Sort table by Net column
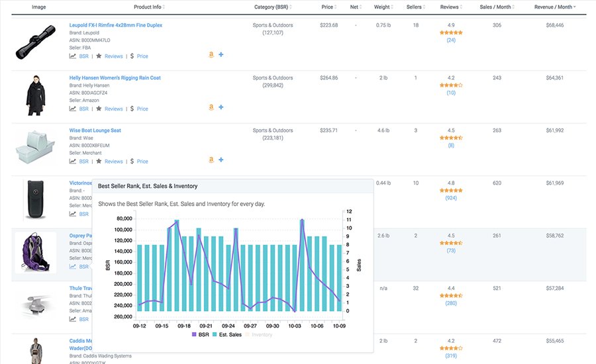596x364 pixels. (x=356, y=7)
